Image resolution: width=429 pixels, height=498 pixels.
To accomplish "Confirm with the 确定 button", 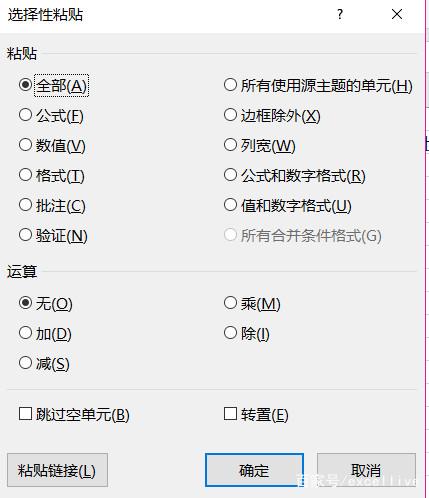I will tap(254, 470).
